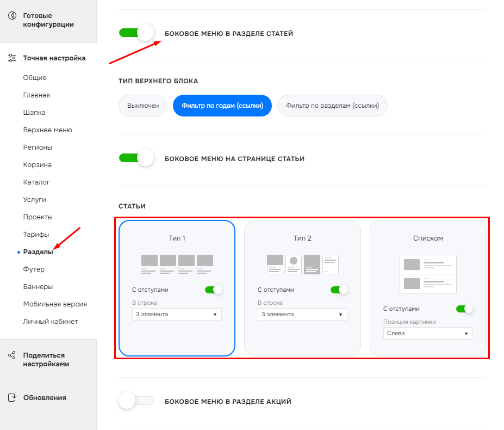The image size is (504, 430).
Task: Enable Боковое меню в разделе акций
Action: (x=136, y=401)
